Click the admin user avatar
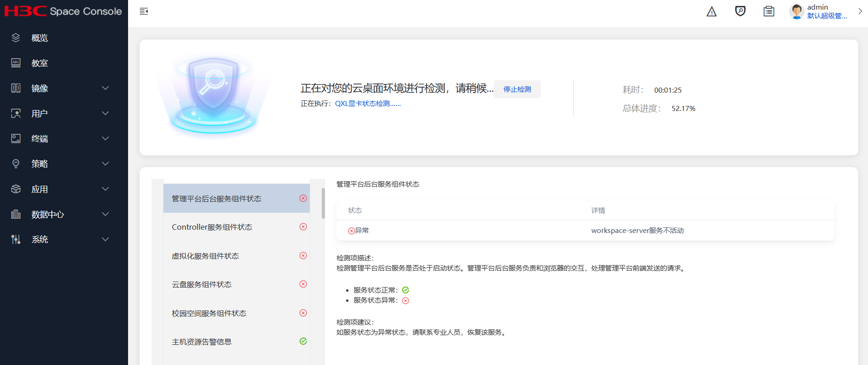Image resolution: width=868 pixels, height=365 pixels. [797, 11]
